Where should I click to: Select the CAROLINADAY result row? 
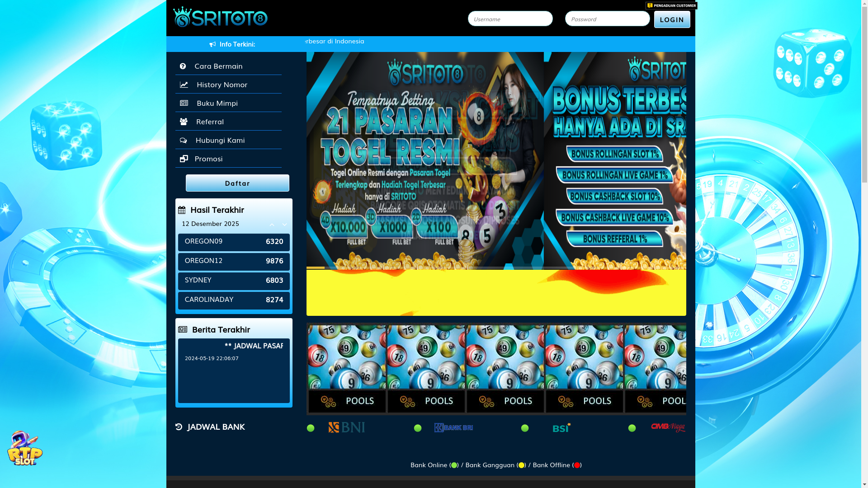pyautogui.click(x=234, y=300)
